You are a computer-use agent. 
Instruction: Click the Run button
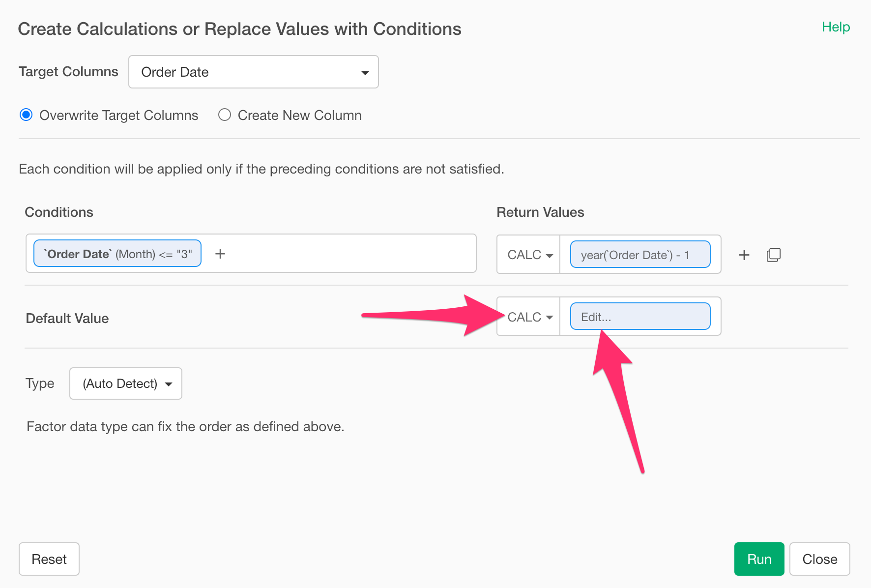pyautogui.click(x=758, y=559)
